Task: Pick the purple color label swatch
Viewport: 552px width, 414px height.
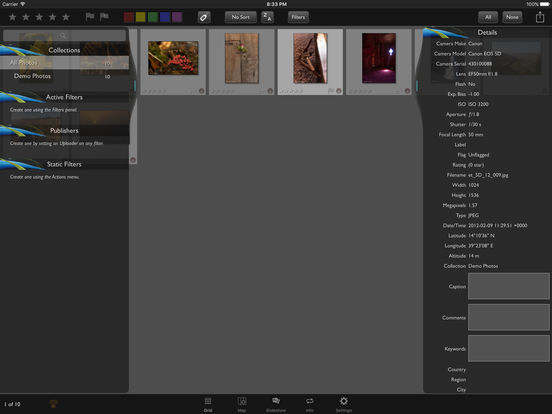Action: [177, 17]
